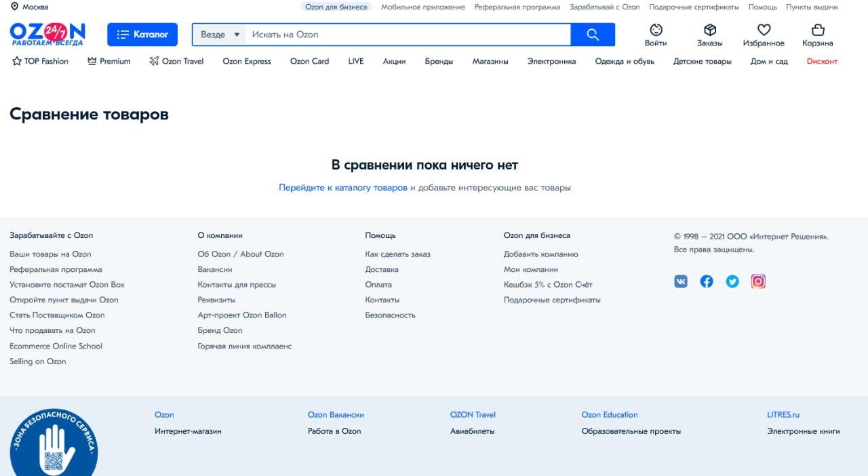Open Дом и сад category
Viewport: 868px width, 476px height.
tap(769, 61)
